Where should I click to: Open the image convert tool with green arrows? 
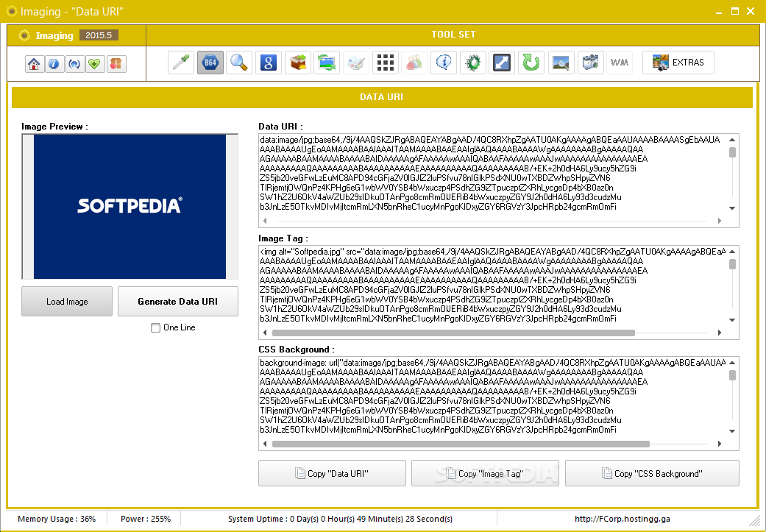click(x=327, y=63)
